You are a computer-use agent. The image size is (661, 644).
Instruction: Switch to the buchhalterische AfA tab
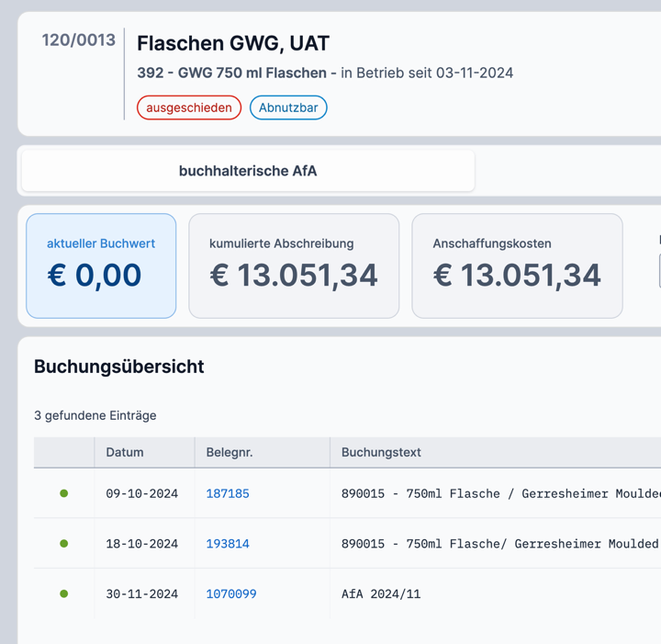(248, 171)
